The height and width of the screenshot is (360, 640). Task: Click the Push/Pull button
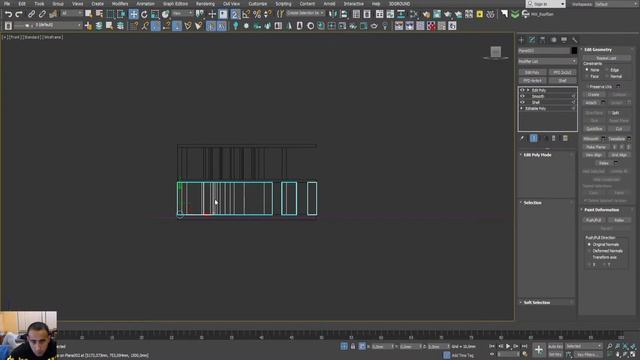594,220
